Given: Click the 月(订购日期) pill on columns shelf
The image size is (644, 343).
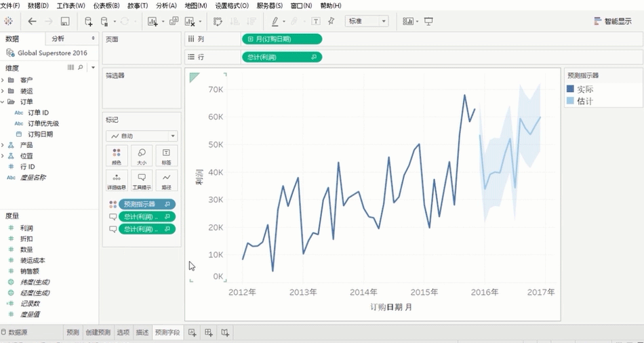Looking at the screenshot, I should pyautogui.click(x=281, y=39).
